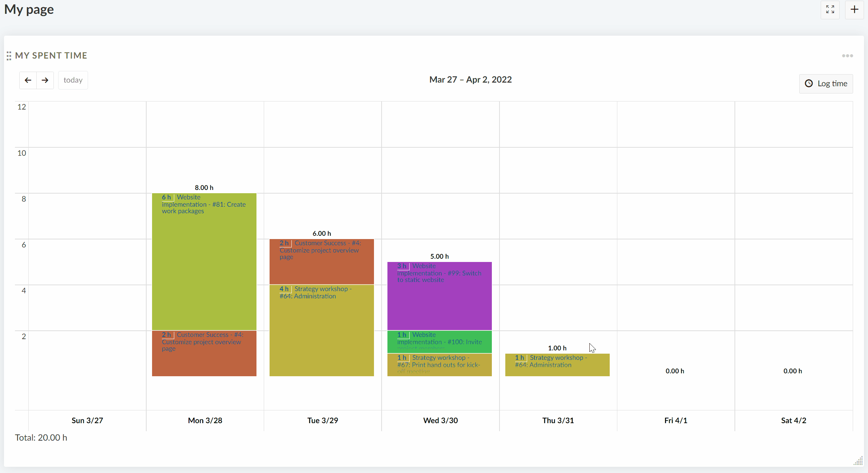Open Wednesday 1 h Strategy workshop #67 entry
This screenshot has width=868, height=473.
[439, 365]
